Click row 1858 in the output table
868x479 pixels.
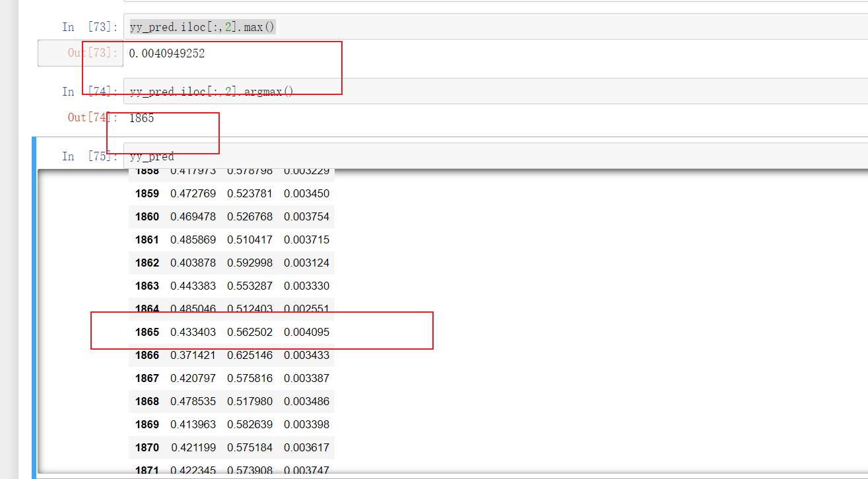(x=231, y=170)
